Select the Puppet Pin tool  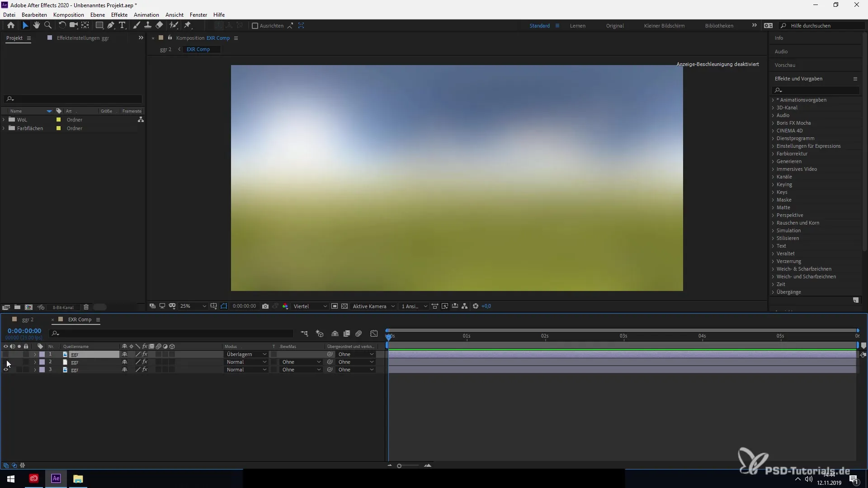coord(188,25)
